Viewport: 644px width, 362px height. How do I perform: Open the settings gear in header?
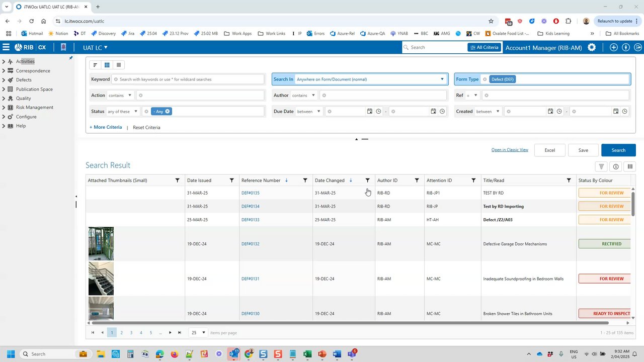click(x=592, y=47)
